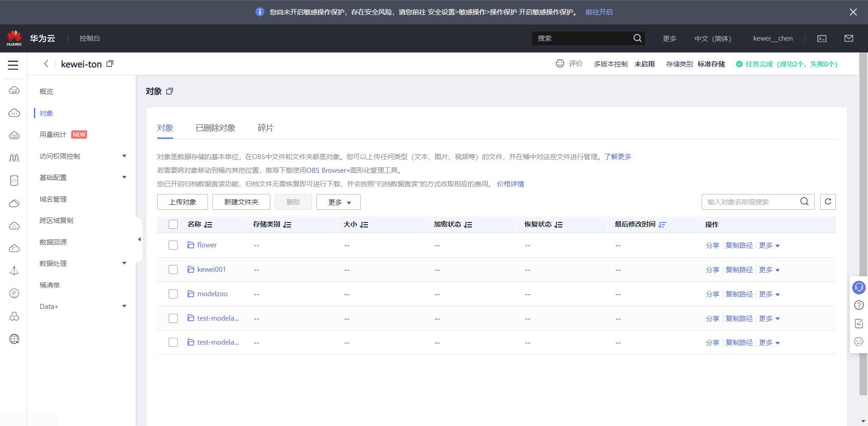Sort by 大小 column icon
This screenshot has width=868, height=426.
[x=364, y=225]
